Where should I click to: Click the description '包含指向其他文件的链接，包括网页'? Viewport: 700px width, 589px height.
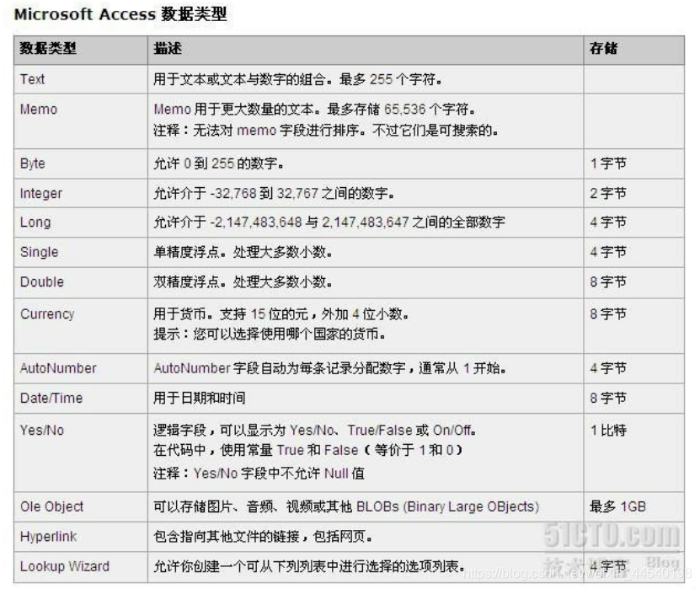pyautogui.click(x=259, y=536)
